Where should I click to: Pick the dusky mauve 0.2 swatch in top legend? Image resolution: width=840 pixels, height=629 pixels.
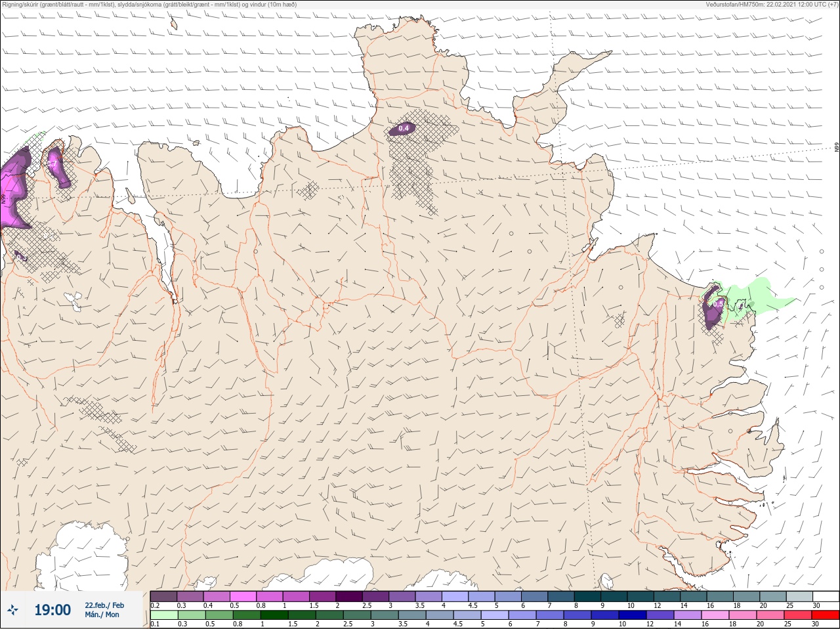pyautogui.click(x=163, y=596)
